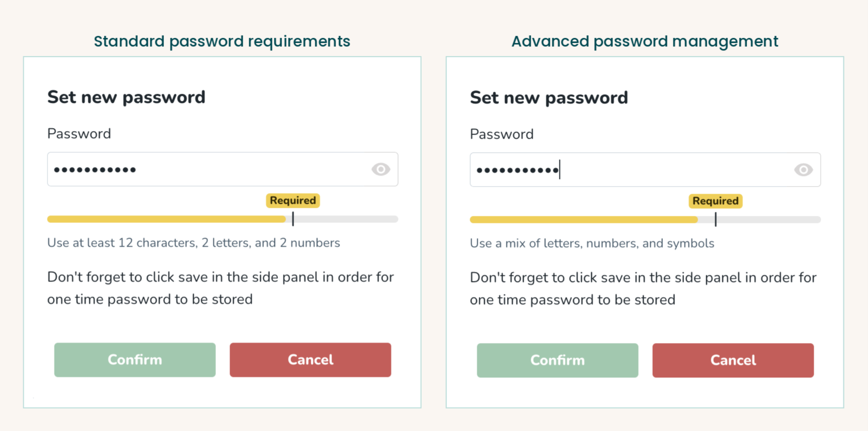
Task: Click left panel 'Set new password' title
Action: [126, 97]
